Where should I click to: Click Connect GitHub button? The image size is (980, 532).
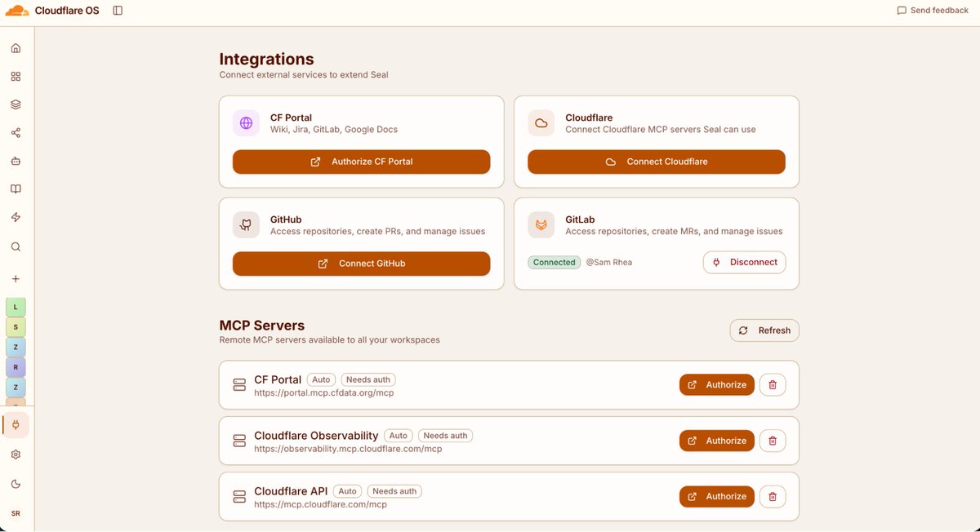(361, 264)
